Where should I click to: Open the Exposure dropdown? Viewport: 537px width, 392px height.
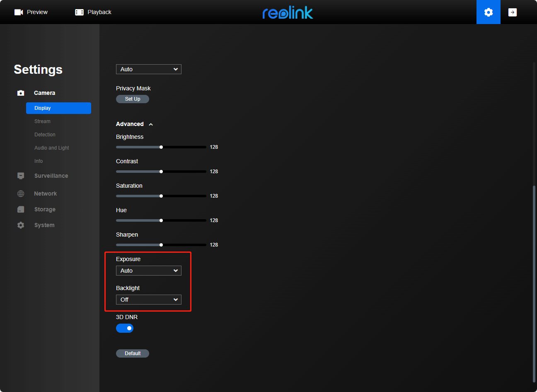148,271
